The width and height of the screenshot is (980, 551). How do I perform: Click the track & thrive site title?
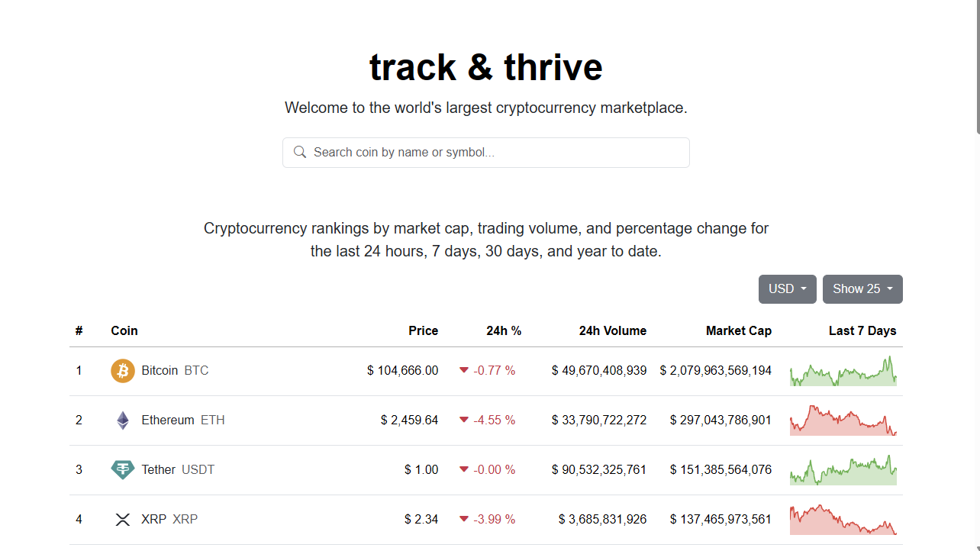pos(486,67)
